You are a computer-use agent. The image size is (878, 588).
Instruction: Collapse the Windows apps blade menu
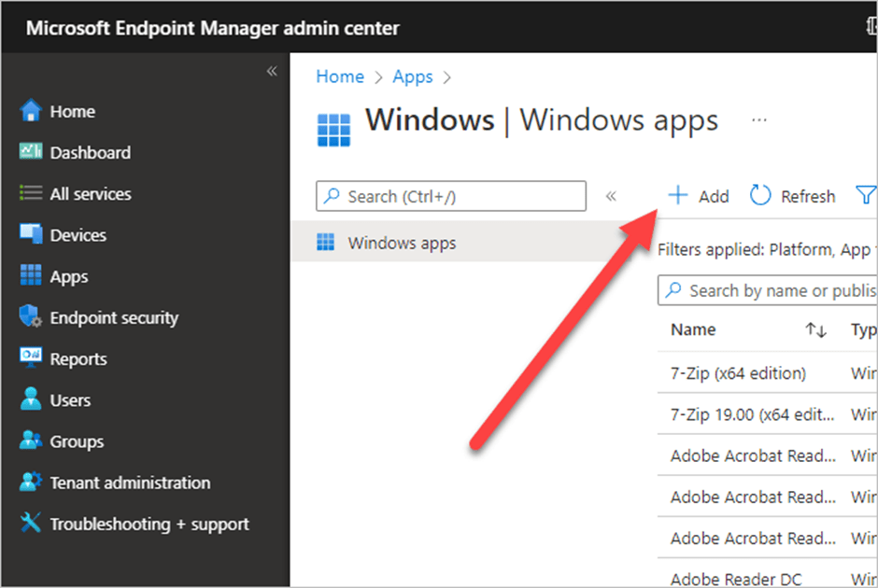click(611, 196)
